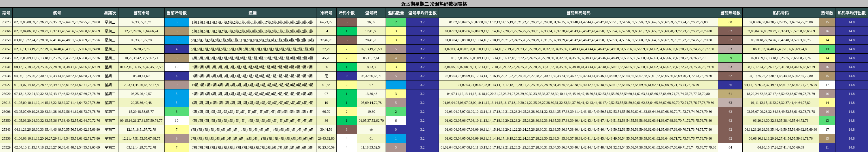Click 温号码 cell 01,05,37,52,62,70
This screenshot has height=152, width=868.
pyautogui.click(x=371, y=120)
